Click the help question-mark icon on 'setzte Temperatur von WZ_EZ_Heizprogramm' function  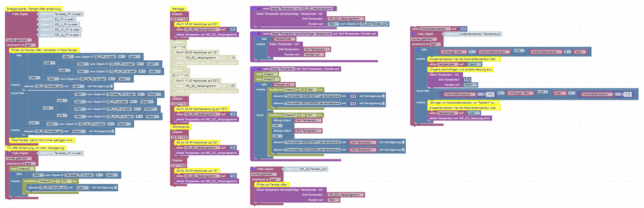(259, 9)
